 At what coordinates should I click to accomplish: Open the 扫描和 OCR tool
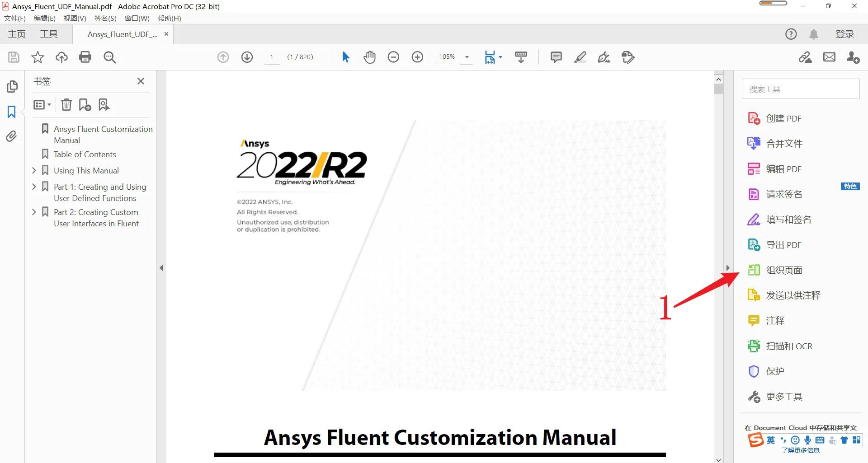pos(780,346)
